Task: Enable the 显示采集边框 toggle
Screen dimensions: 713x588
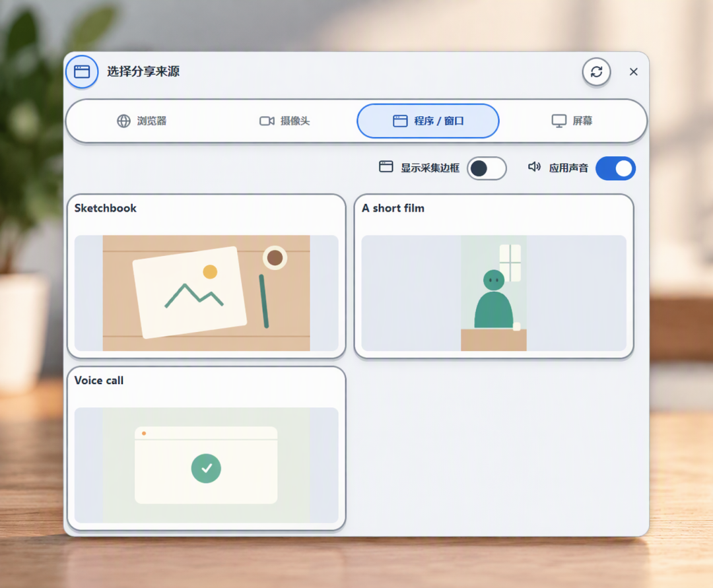Action: point(487,168)
